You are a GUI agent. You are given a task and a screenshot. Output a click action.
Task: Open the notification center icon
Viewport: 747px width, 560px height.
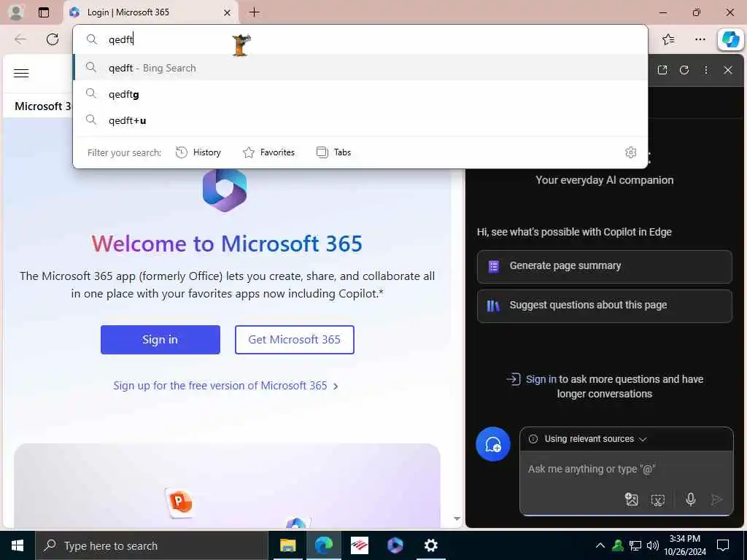click(x=723, y=545)
